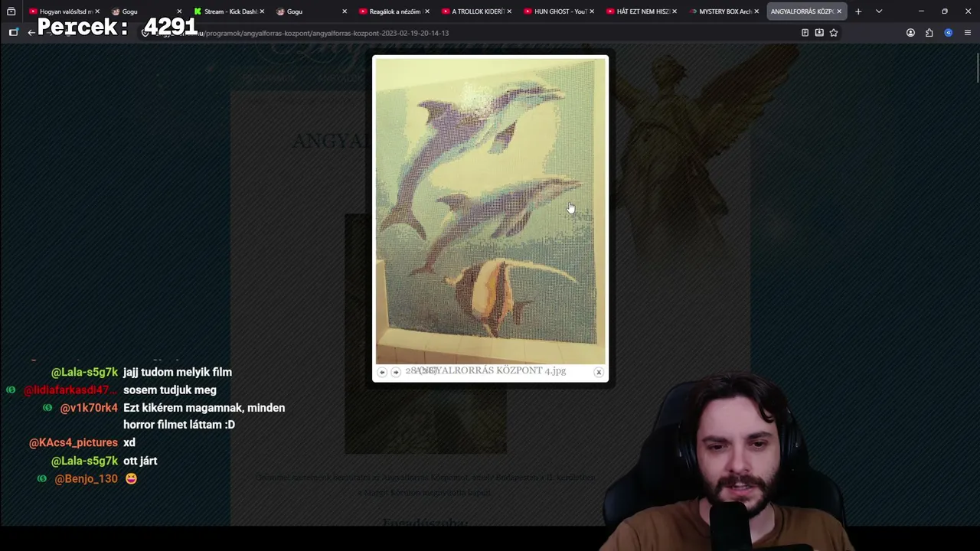980x551 pixels.
Task: Toggle reader view for this page
Action: coord(805,33)
